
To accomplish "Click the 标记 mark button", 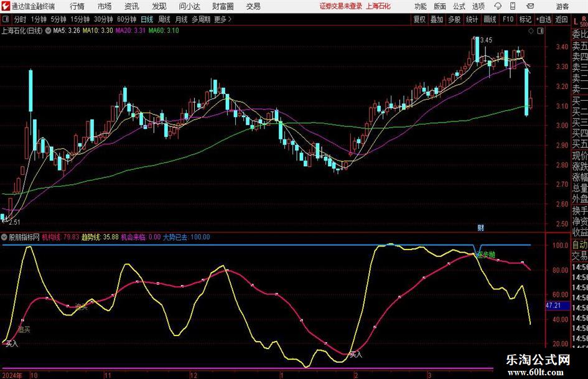I will (x=525, y=19).
